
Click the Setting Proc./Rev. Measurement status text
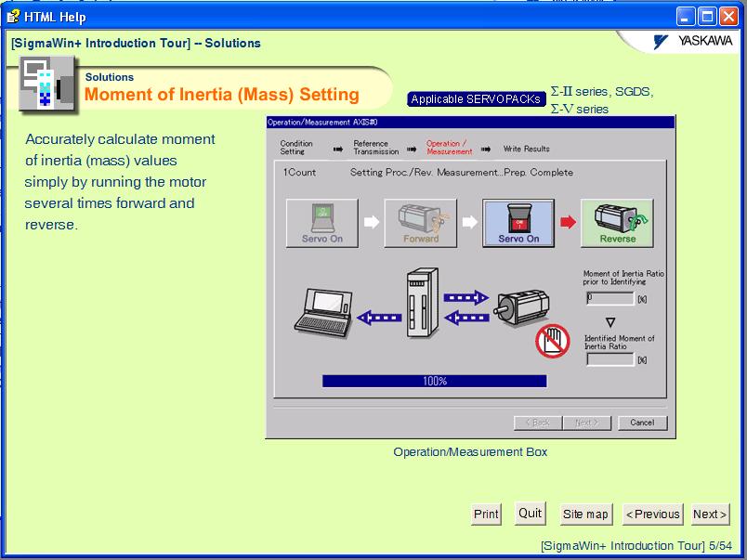pyautogui.click(x=462, y=173)
